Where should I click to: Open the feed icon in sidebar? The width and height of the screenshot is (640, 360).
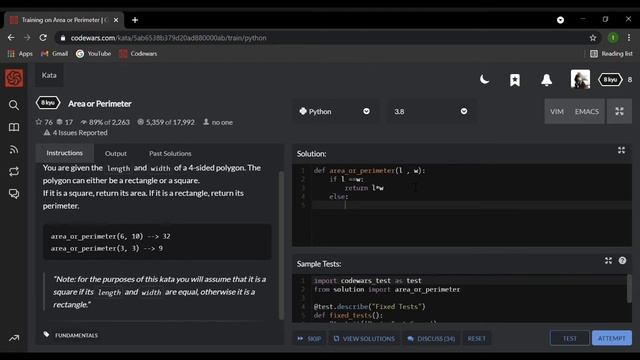pyautogui.click(x=14, y=149)
